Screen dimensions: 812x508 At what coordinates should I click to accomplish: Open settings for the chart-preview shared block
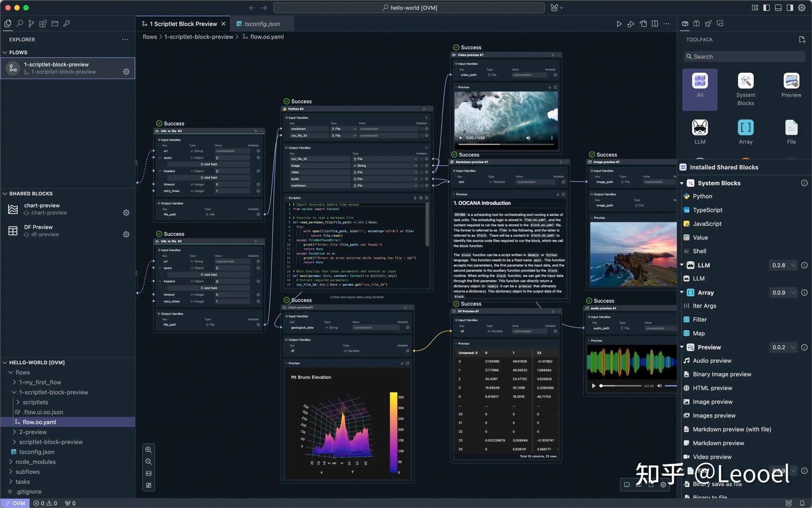(126, 213)
